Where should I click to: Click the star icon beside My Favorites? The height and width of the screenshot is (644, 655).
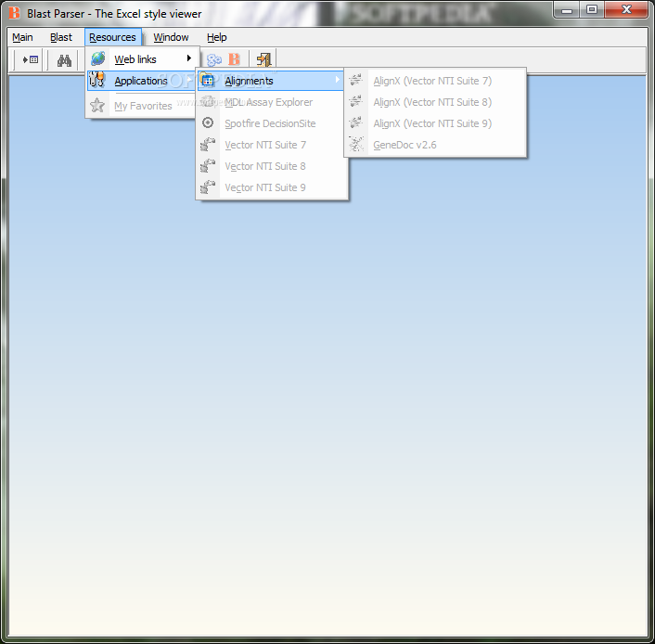(97, 105)
